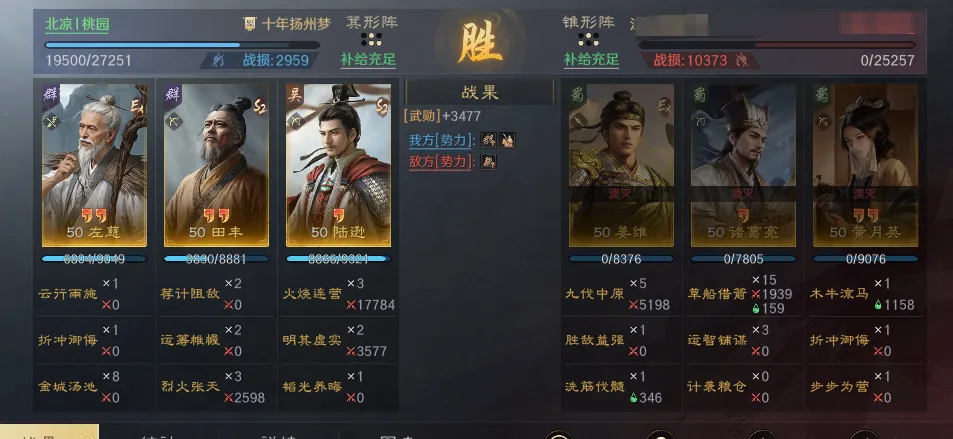
Task: Click the blue troop strength bar 19500/27251
Action: (182, 45)
